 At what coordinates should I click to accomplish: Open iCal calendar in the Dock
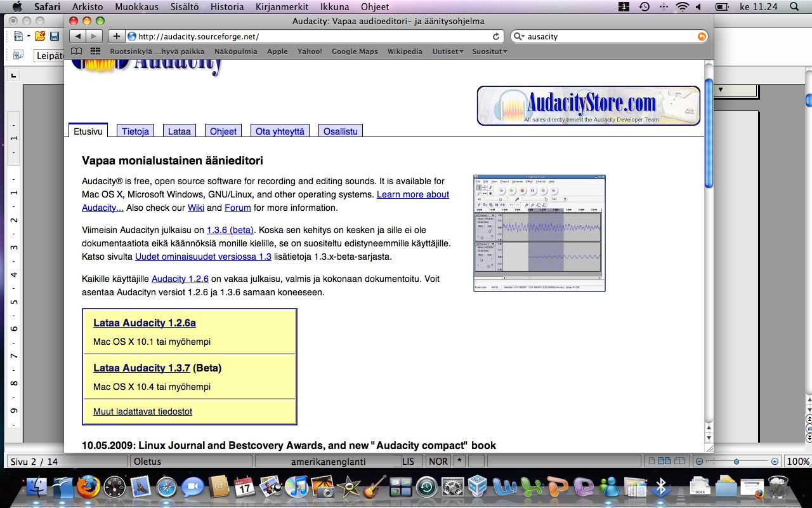point(244,487)
